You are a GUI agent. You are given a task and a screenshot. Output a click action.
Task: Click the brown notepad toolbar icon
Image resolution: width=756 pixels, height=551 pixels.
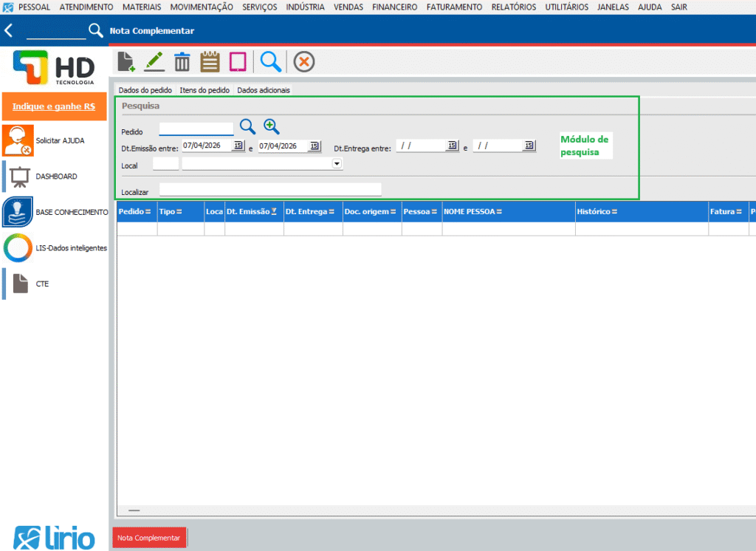pos(210,61)
